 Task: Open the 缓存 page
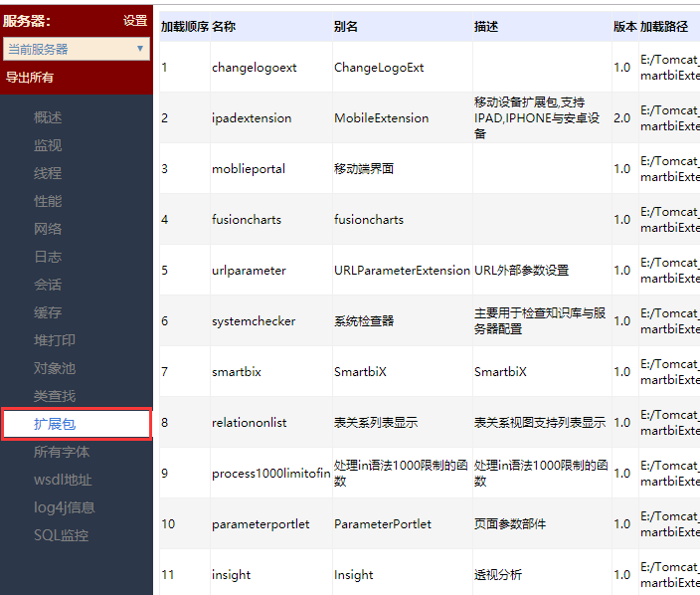[x=48, y=312]
